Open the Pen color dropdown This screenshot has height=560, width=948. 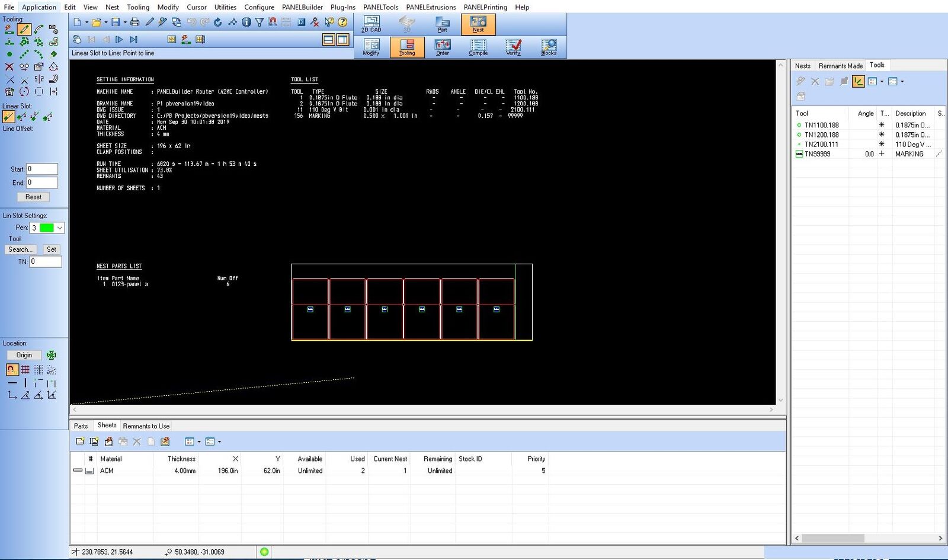click(x=59, y=228)
